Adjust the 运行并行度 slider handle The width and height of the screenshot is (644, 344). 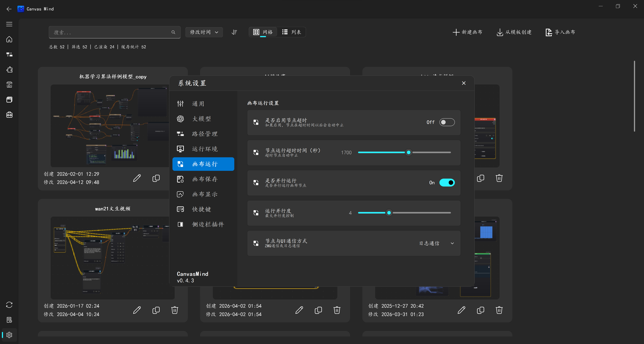click(x=389, y=213)
